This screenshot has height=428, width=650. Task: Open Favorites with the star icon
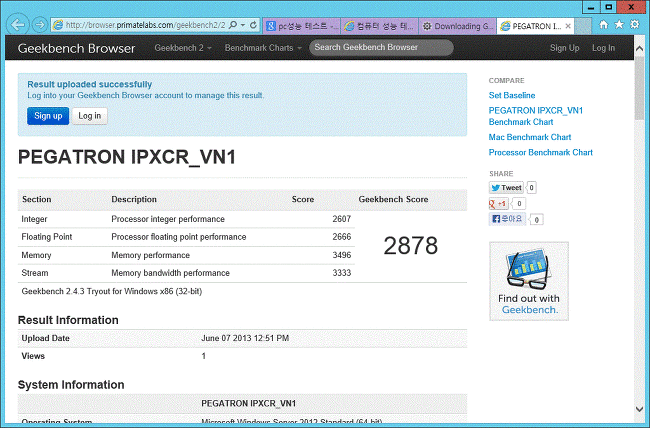point(619,24)
